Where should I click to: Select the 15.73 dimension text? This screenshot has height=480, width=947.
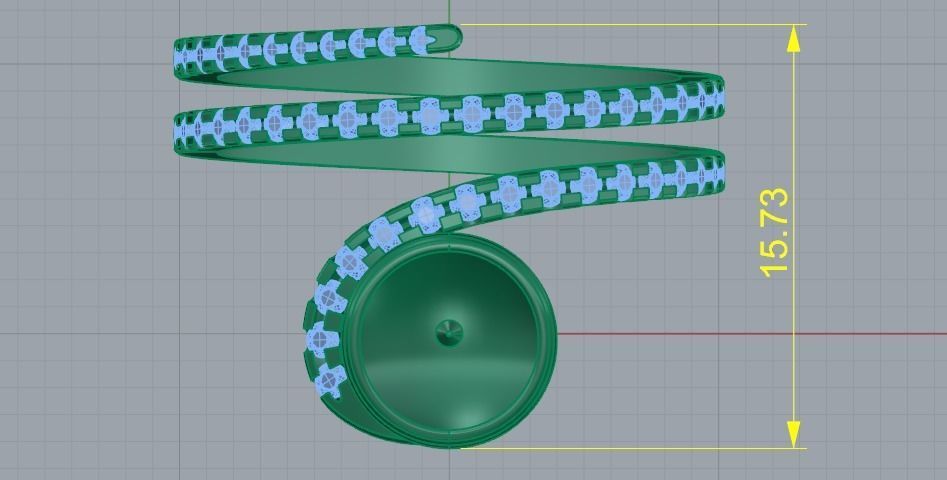[x=775, y=233]
